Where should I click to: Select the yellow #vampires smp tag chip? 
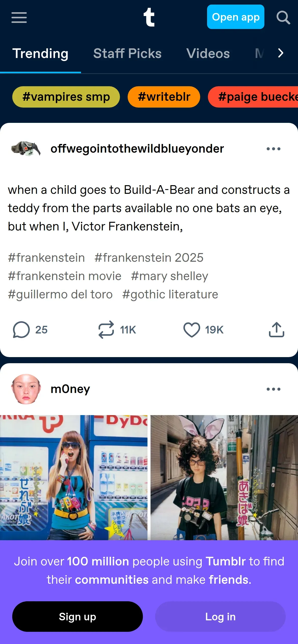(x=66, y=97)
